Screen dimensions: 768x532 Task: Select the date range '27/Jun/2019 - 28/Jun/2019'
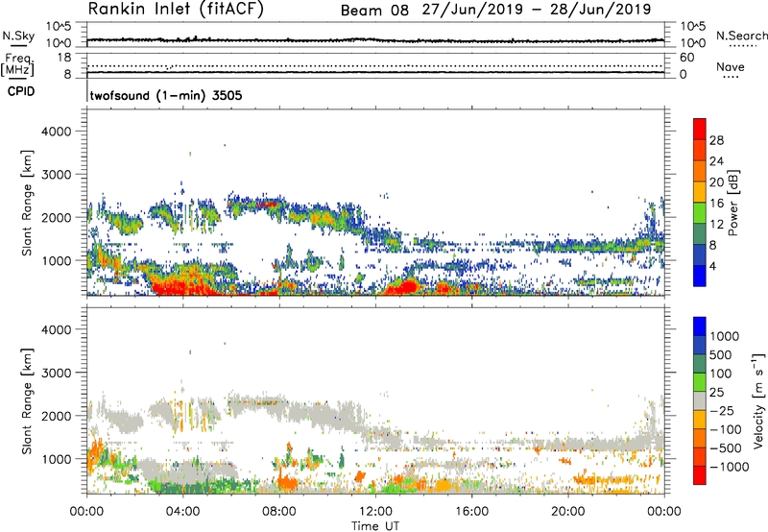pos(537,10)
